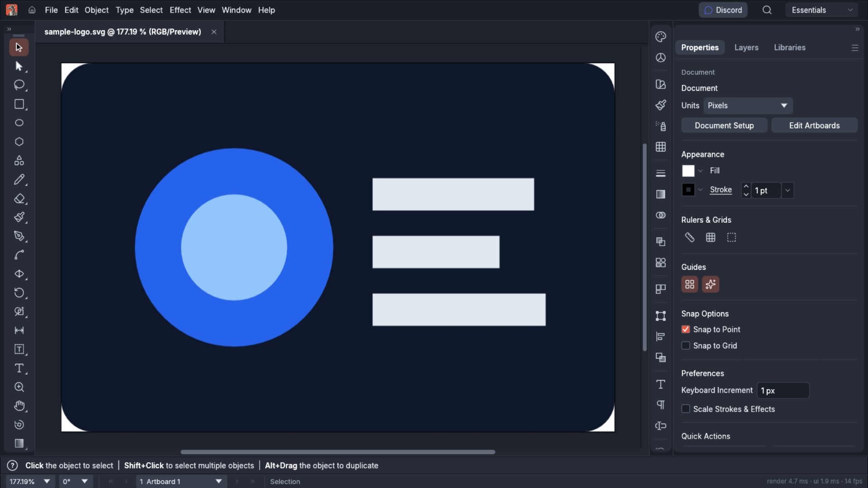Click the Discord button
Image resolution: width=868 pixels, height=488 pixels.
(723, 10)
